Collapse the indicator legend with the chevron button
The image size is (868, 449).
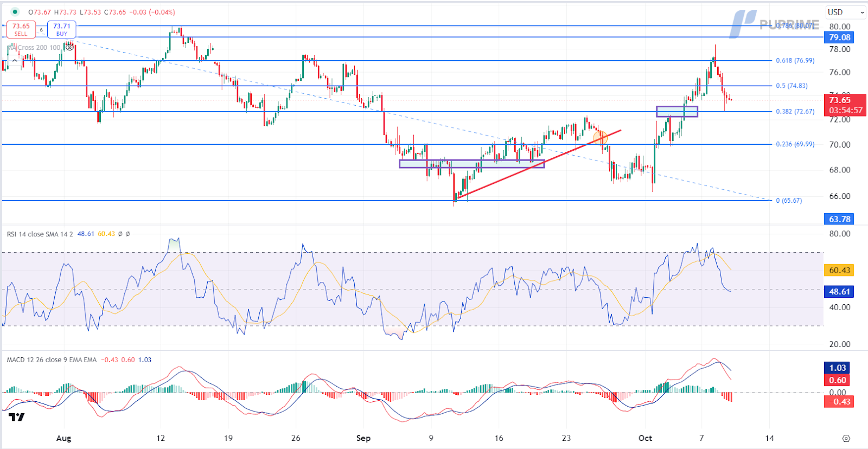click(15, 61)
